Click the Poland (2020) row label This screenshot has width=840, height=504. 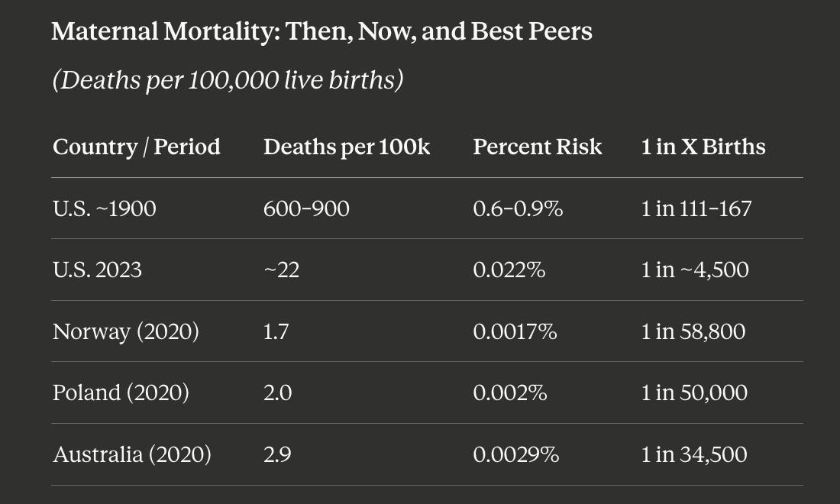(121, 393)
